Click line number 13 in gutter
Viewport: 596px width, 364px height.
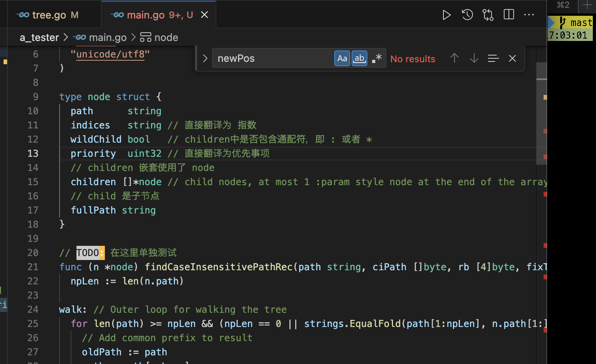tap(33, 154)
